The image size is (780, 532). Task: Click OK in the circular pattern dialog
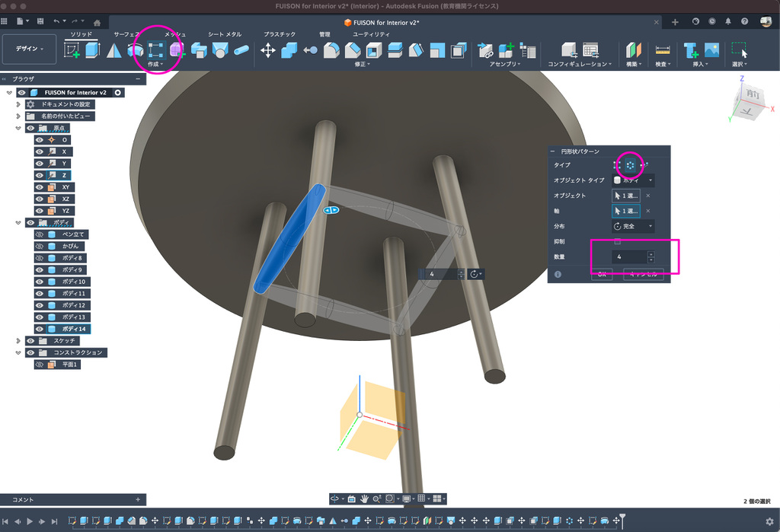point(601,274)
